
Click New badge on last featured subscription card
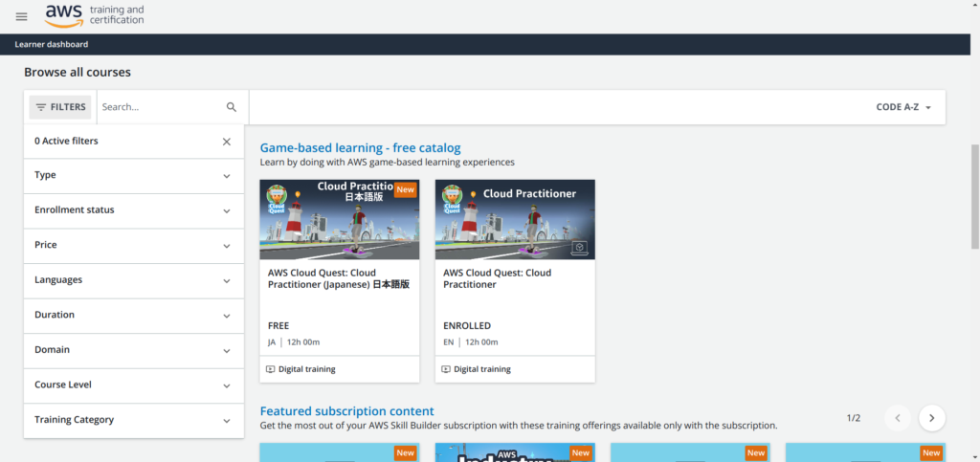pos(931,452)
